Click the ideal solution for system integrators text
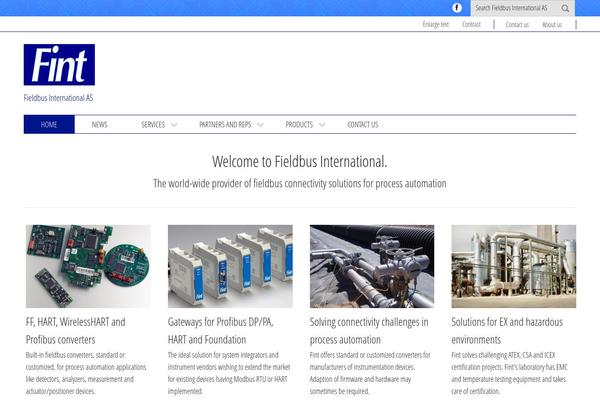Image resolution: width=600 pixels, height=400 pixels. pyautogui.click(x=229, y=373)
